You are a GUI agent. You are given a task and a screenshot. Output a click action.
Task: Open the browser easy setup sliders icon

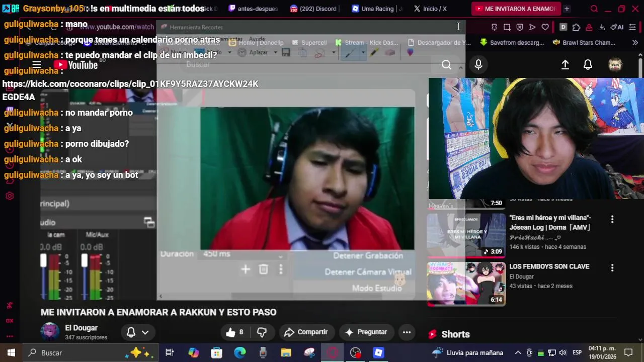pyautogui.click(x=633, y=27)
